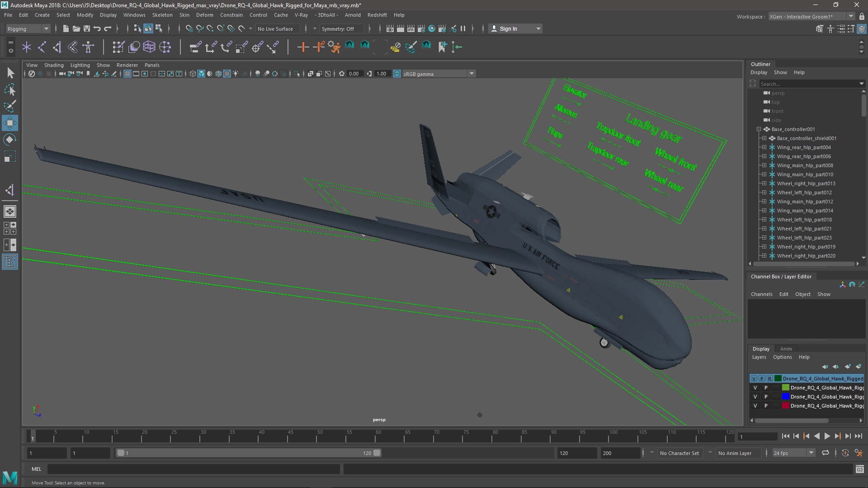Screen dimensions: 868x488
Task: Activate the Rotate tool
Action: click(x=9, y=140)
